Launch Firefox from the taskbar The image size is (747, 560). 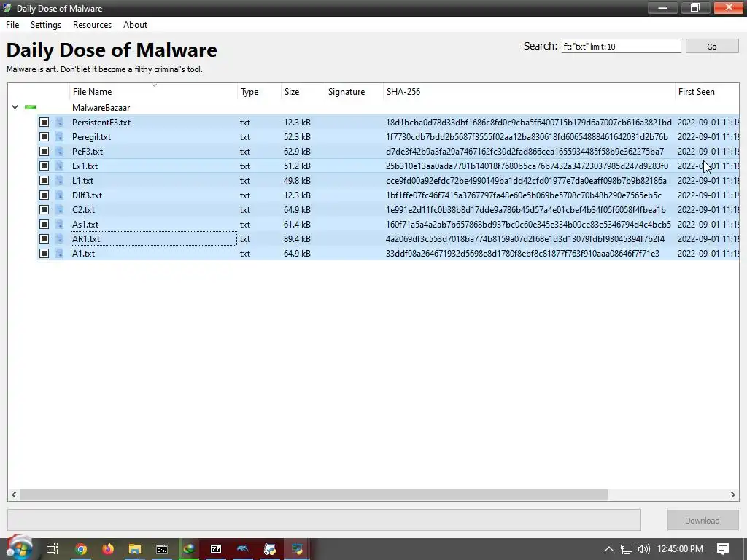point(108,549)
